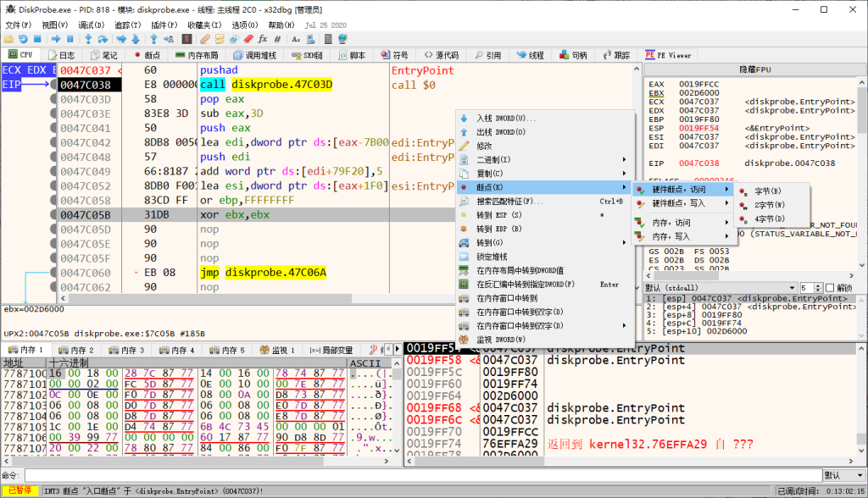Choose 入栈 DWORD(U) in context menu

pyautogui.click(x=544, y=118)
